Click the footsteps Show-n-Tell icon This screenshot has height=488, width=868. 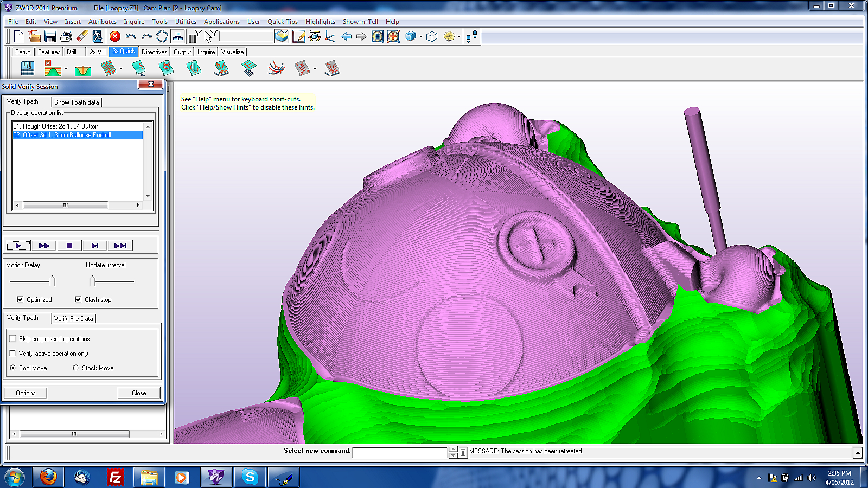(x=471, y=36)
